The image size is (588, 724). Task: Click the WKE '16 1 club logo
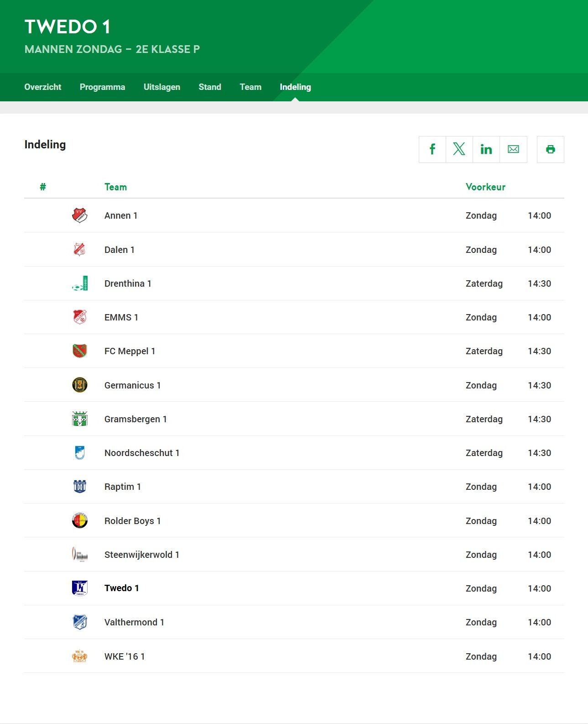click(80, 656)
